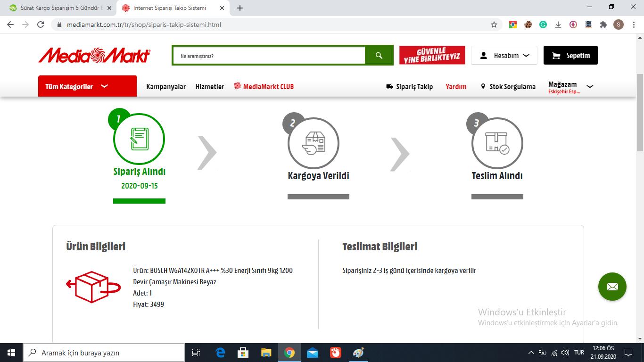Go back with the browser back arrow
Image resolution: width=644 pixels, height=362 pixels.
click(10, 25)
